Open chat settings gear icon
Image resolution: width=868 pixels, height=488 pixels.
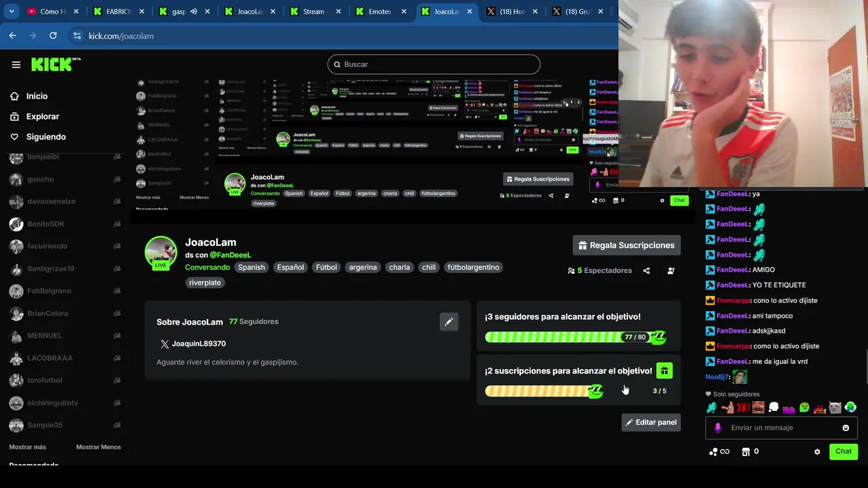tap(817, 451)
